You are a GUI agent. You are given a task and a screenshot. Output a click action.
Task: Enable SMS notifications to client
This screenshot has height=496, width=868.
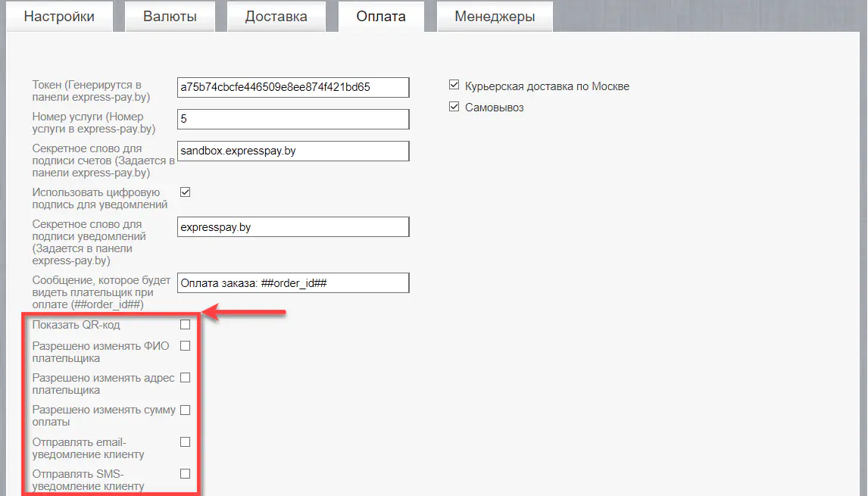pyautogui.click(x=185, y=473)
